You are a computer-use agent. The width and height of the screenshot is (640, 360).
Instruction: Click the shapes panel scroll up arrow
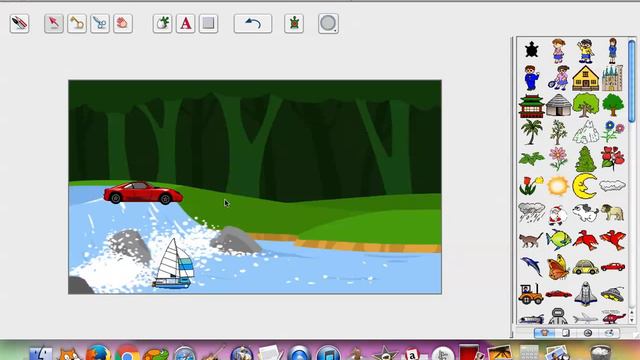click(x=631, y=312)
